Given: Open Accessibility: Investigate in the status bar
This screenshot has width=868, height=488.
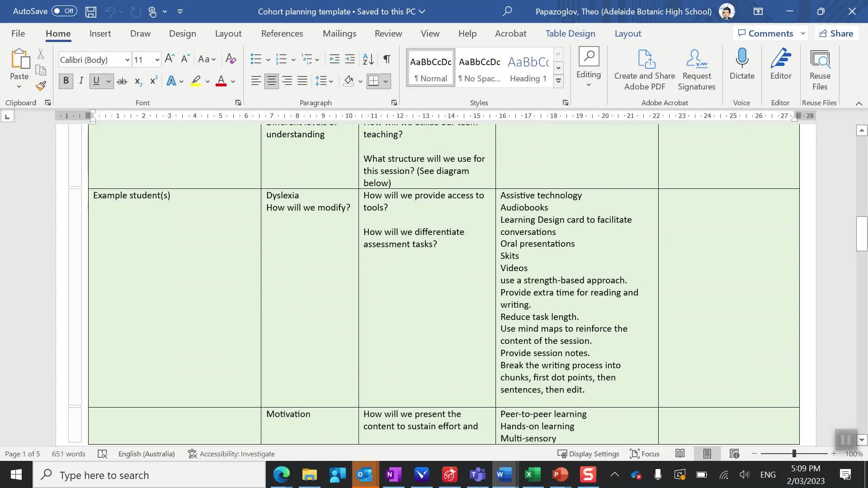Looking at the screenshot, I should (x=231, y=454).
